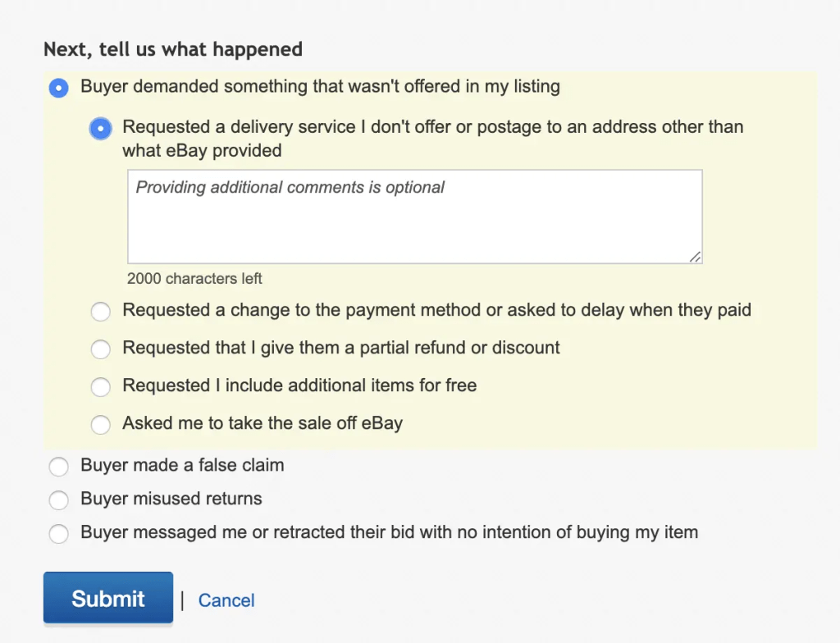
Task: Click the '2000 characters left' counter text
Action: click(194, 279)
